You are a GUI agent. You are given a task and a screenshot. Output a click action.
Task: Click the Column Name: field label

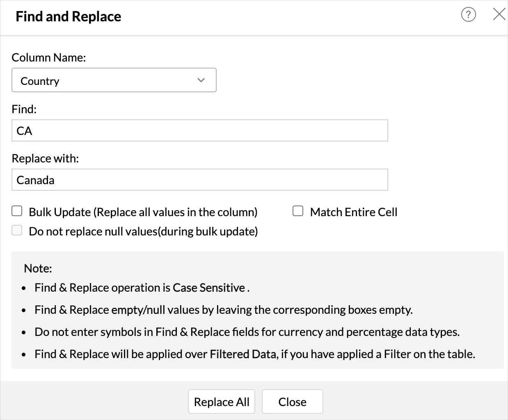coord(49,57)
